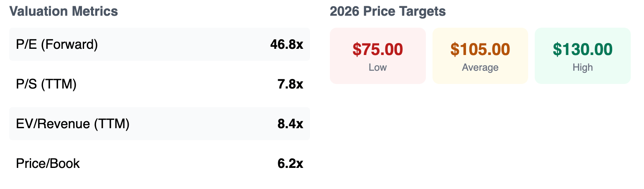Image resolution: width=644 pixels, height=189 pixels.
Task: Click the 7.8x P/S value
Action: point(290,84)
